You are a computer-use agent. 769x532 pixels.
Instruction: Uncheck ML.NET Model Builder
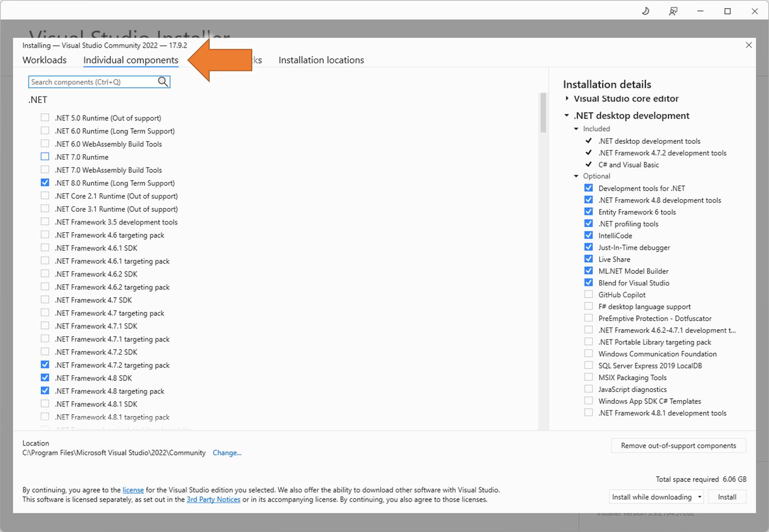pos(589,271)
